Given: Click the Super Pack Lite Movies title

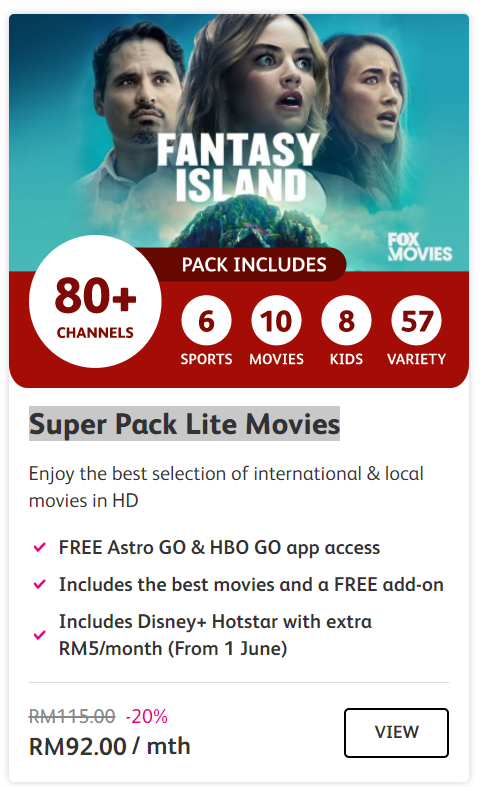Looking at the screenshot, I should pyautogui.click(x=184, y=424).
